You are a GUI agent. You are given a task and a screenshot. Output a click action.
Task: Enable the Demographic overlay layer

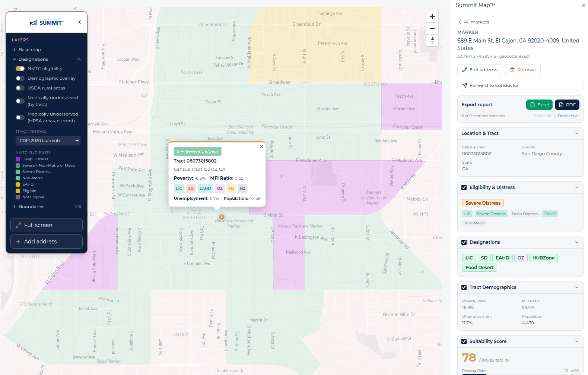[20, 78]
